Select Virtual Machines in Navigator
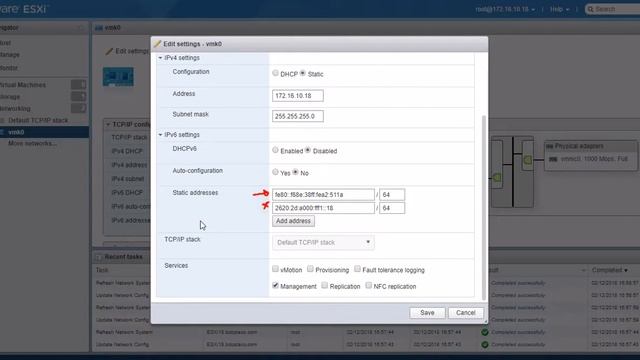This screenshot has width=640, height=360. coord(22,85)
